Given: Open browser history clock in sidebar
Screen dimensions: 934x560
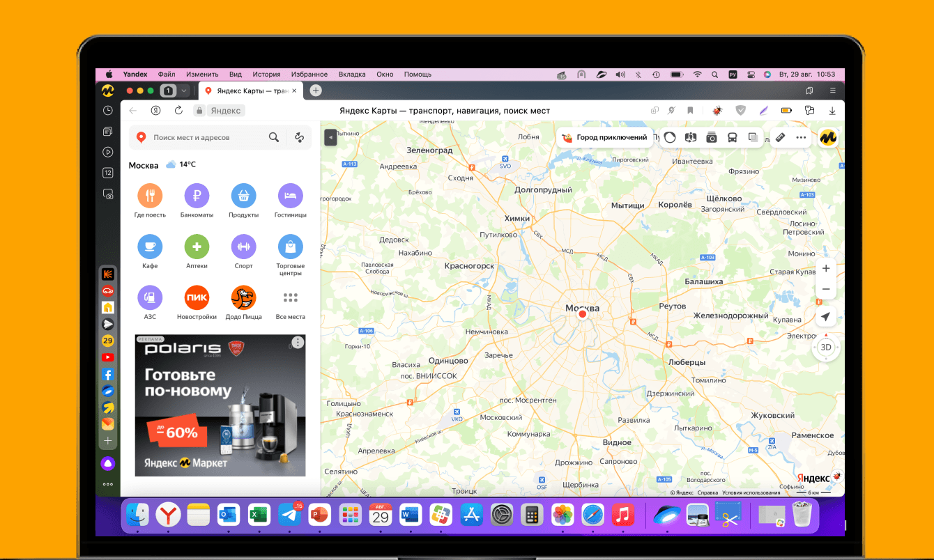Looking at the screenshot, I should (108, 110).
